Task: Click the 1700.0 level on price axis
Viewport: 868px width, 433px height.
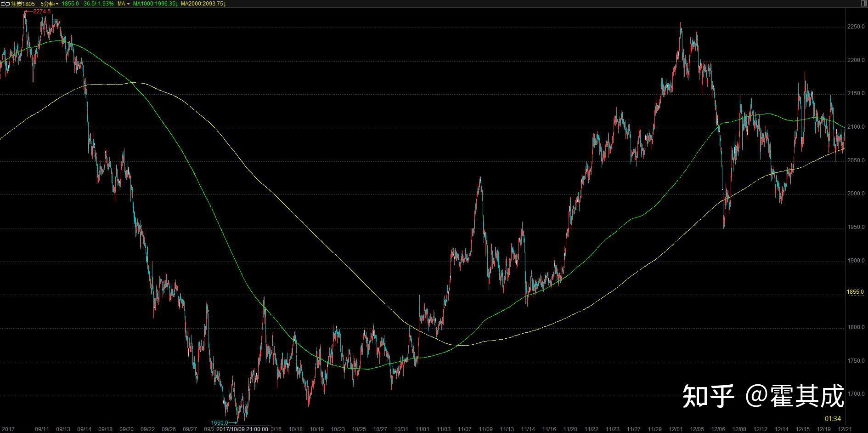Action: [856, 394]
